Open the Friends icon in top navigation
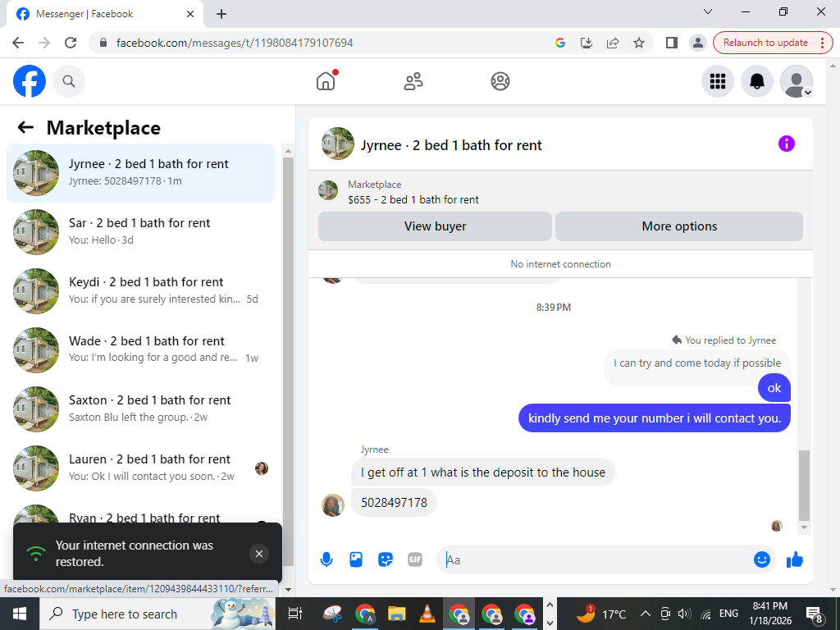The height and width of the screenshot is (630, 840). (x=413, y=81)
